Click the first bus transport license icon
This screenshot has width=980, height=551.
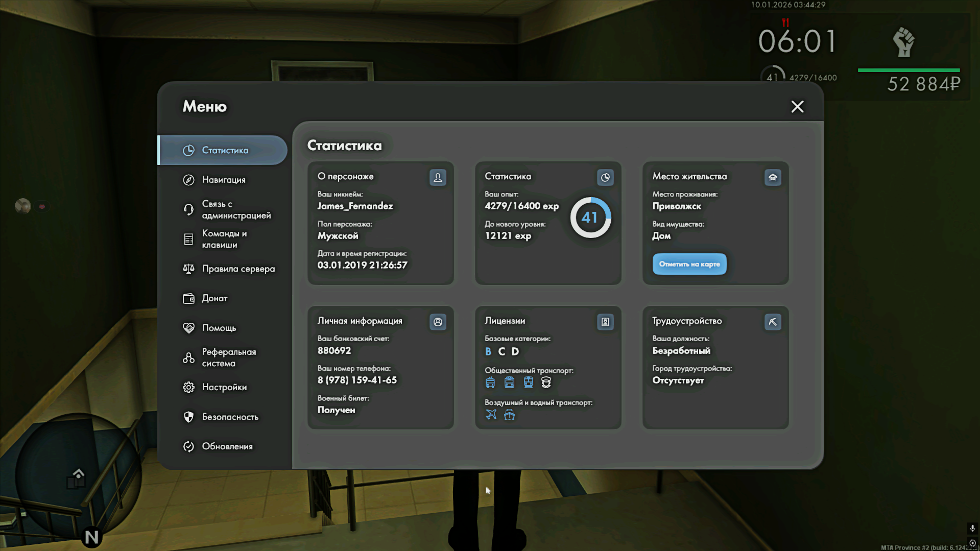pyautogui.click(x=490, y=382)
